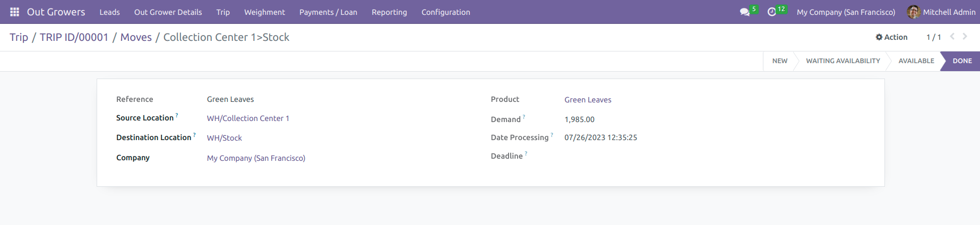This screenshot has width=980, height=225.
Task: Show help tooltip for Date Processing
Action: point(552,134)
